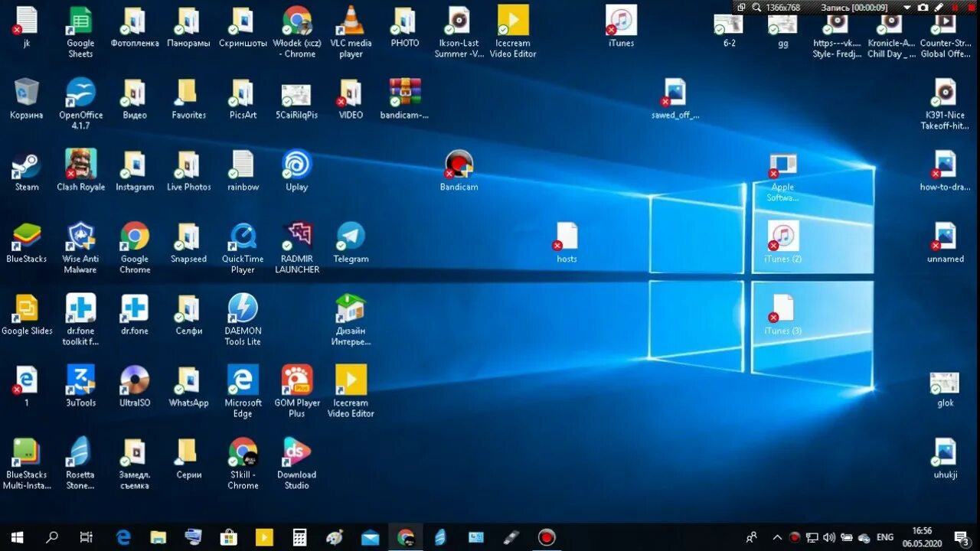This screenshot has width=980, height=551.
Task: Open the volume control in system tray
Action: click(x=830, y=537)
